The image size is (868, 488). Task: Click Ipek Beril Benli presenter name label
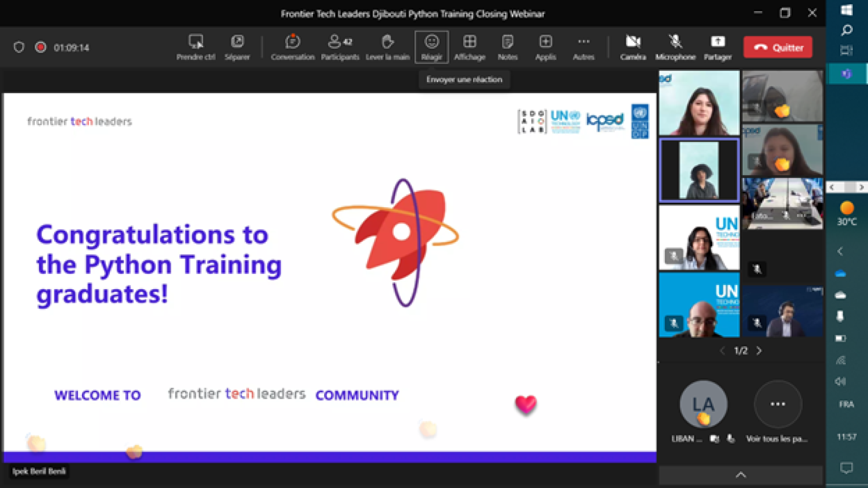coord(39,471)
